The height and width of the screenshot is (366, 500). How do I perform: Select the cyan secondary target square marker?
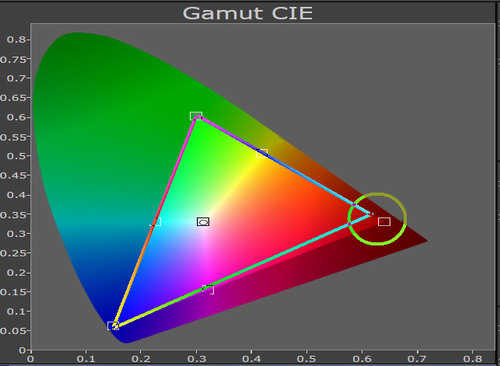[x=155, y=221]
